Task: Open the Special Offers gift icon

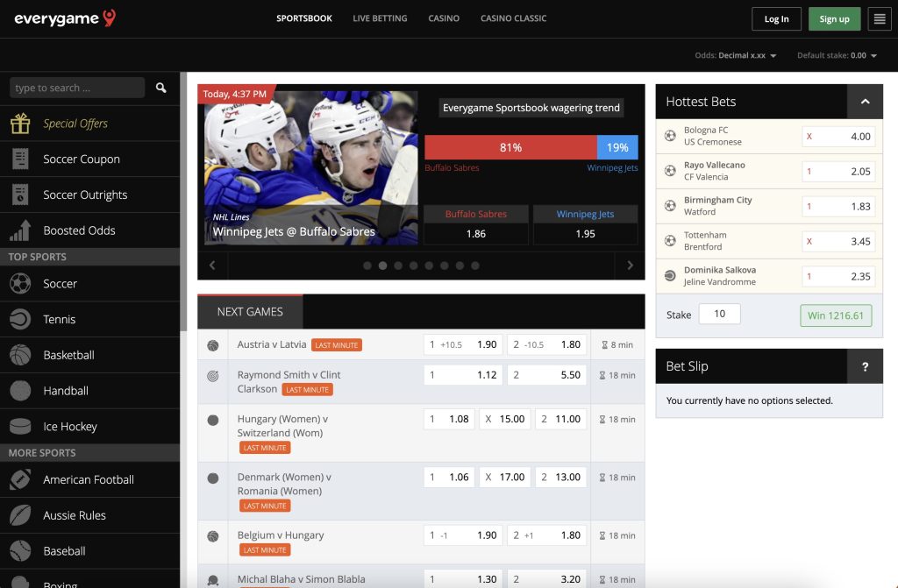Action: [18, 123]
